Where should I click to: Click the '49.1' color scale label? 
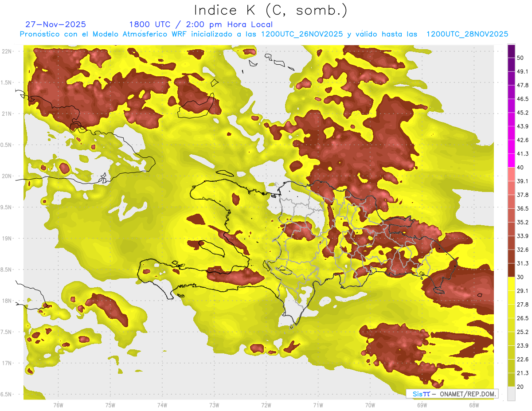523,71
